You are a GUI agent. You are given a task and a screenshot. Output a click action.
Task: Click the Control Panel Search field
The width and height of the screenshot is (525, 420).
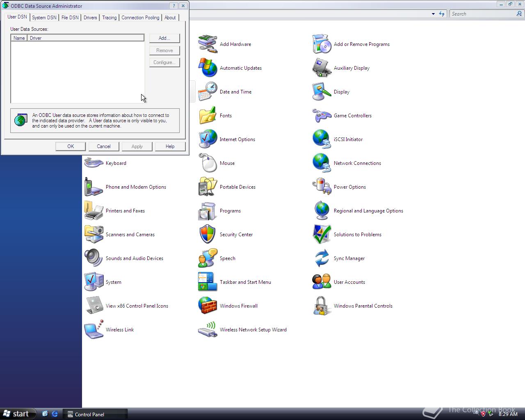click(x=482, y=14)
